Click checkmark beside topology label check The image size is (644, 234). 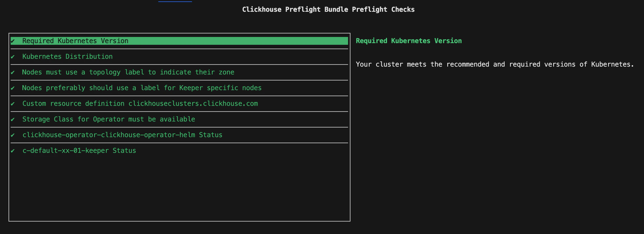click(13, 72)
